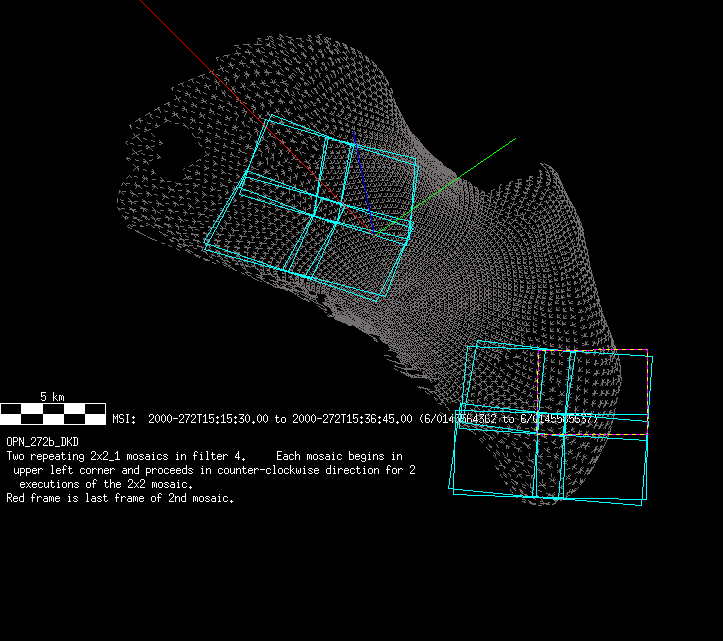Click the magenta-yellow dashed frame in the lower mosaic
This screenshot has width=723, height=641.
click(x=593, y=392)
